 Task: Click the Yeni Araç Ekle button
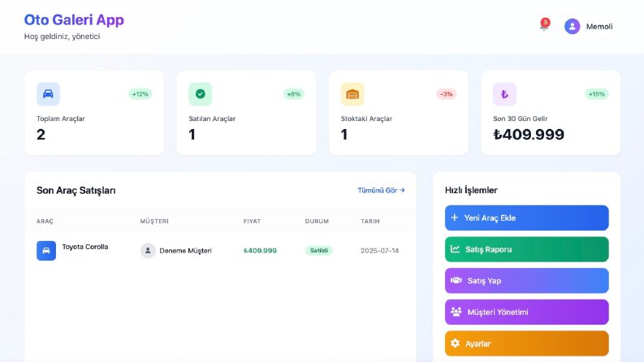pyautogui.click(x=526, y=218)
